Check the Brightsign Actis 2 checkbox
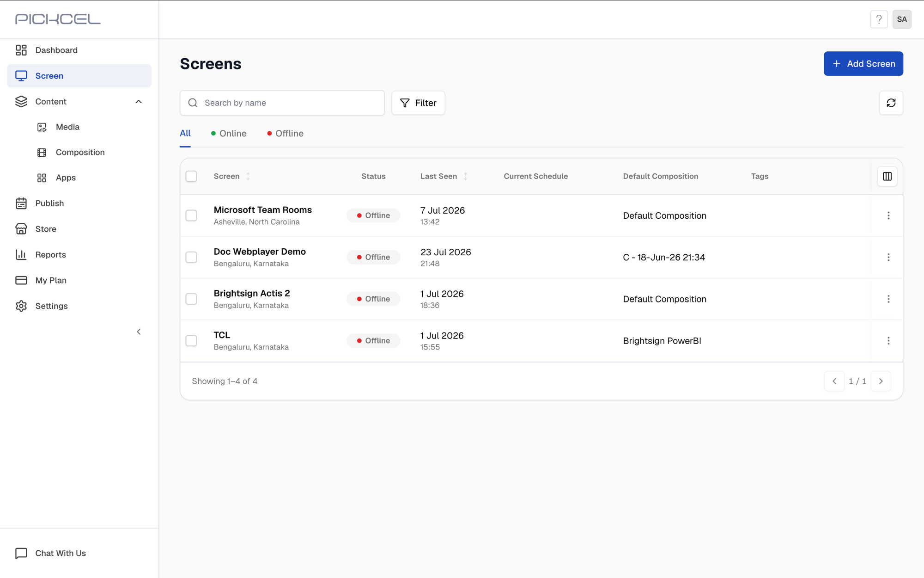The image size is (924, 578). (x=191, y=299)
